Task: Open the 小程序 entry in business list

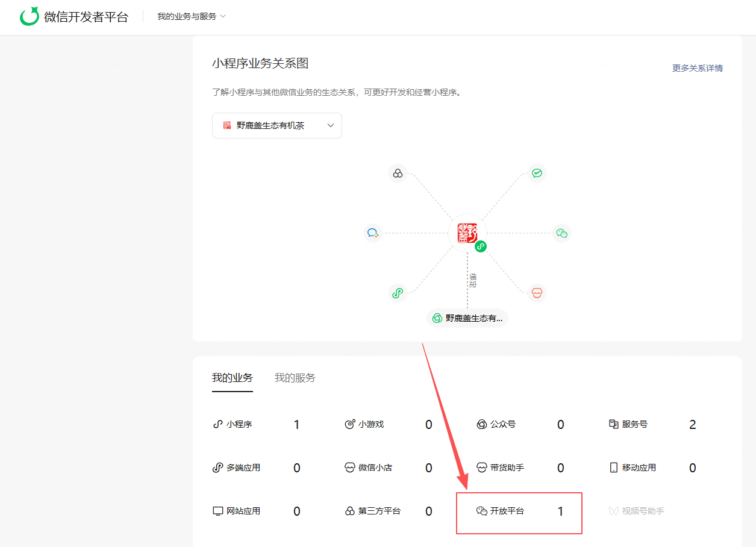Action: click(x=239, y=424)
